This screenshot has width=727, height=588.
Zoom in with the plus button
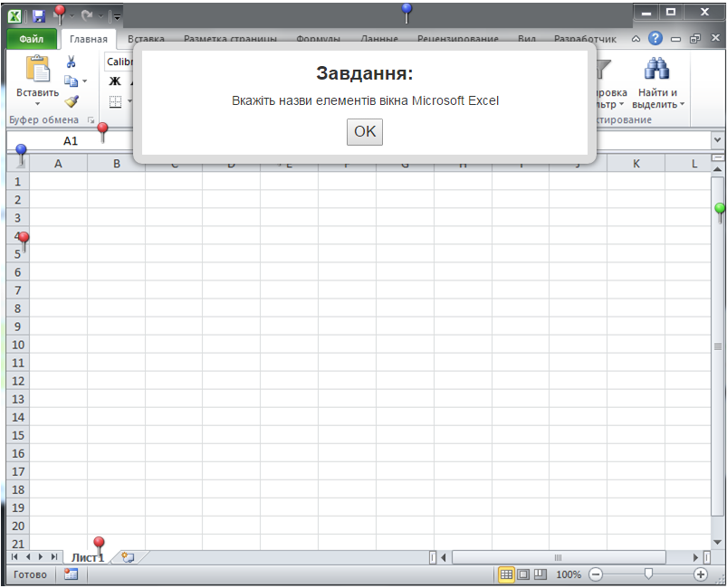tap(700, 574)
